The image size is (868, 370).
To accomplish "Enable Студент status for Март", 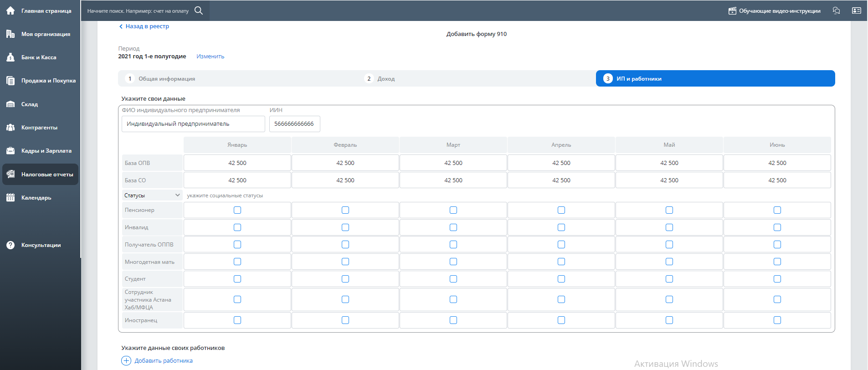I will tap(453, 279).
